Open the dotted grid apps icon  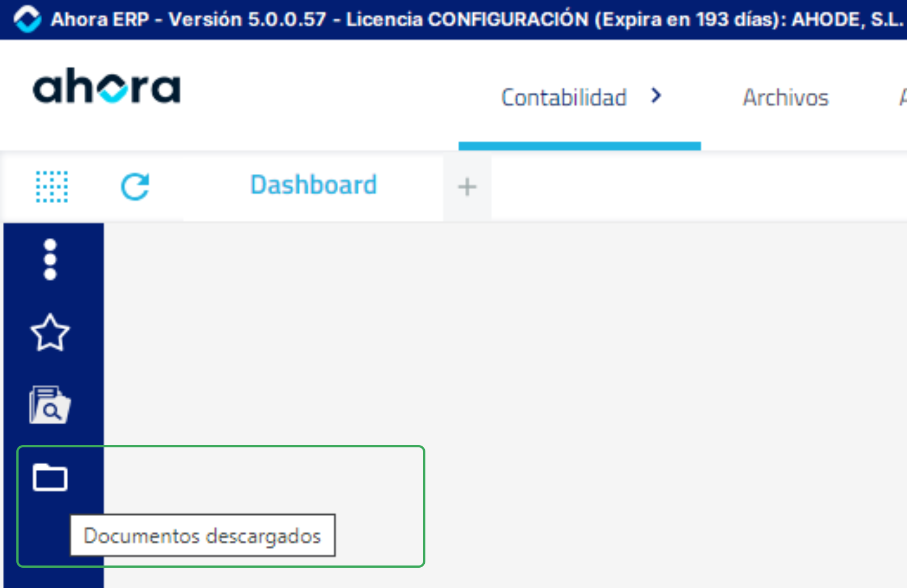52,187
